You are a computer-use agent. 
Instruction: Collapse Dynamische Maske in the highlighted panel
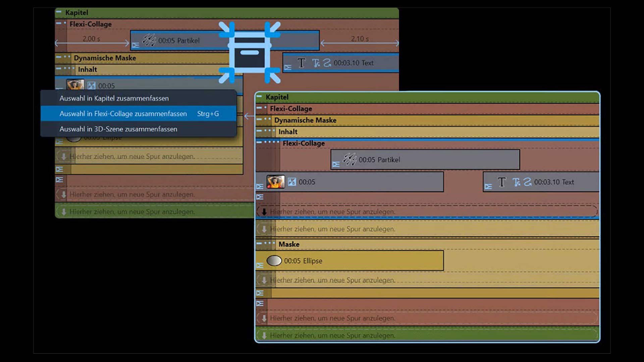coord(259,119)
